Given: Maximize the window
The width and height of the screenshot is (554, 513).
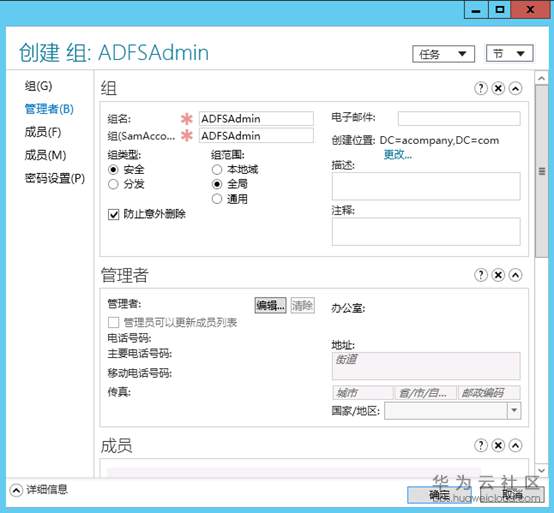Looking at the screenshot, I should [500, 10].
